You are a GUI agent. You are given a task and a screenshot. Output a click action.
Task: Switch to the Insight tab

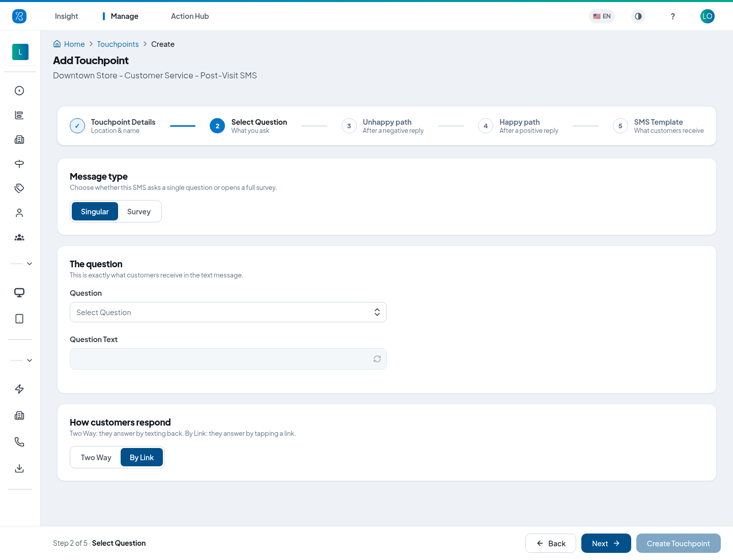click(x=66, y=16)
